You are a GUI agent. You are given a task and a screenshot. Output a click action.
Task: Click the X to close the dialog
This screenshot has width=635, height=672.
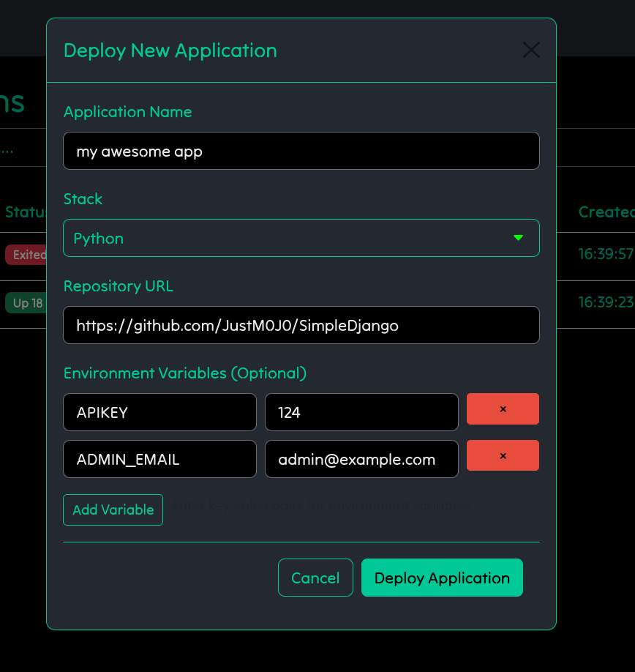point(531,50)
